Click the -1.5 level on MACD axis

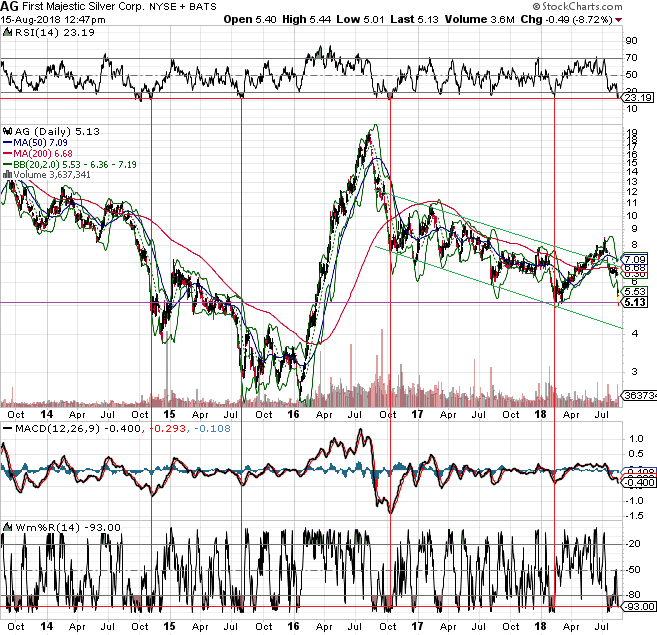click(x=634, y=516)
